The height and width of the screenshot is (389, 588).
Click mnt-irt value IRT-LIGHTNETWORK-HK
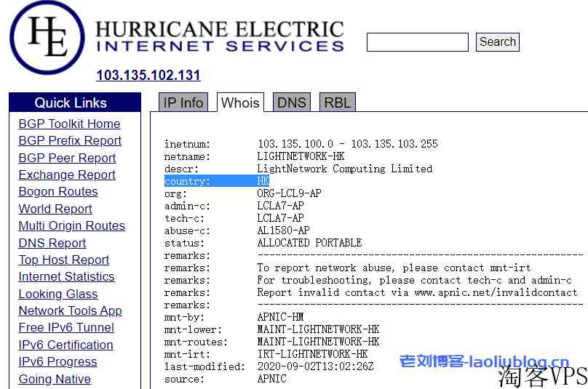pyautogui.click(x=312, y=354)
